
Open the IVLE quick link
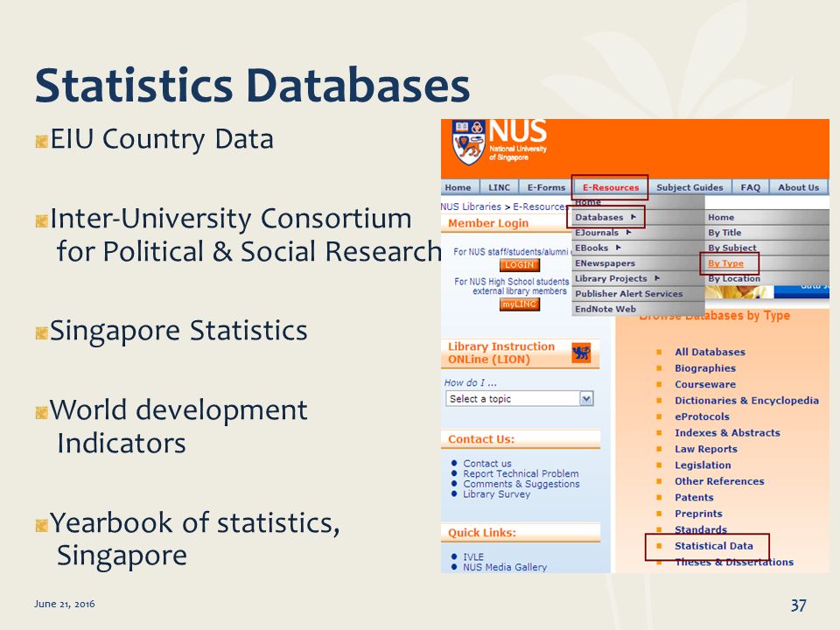473,557
